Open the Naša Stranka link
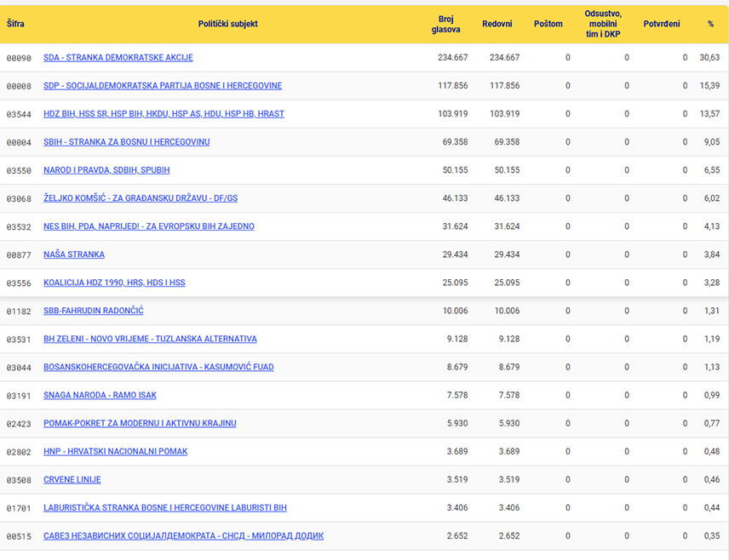The image size is (729, 560). [74, 254]
